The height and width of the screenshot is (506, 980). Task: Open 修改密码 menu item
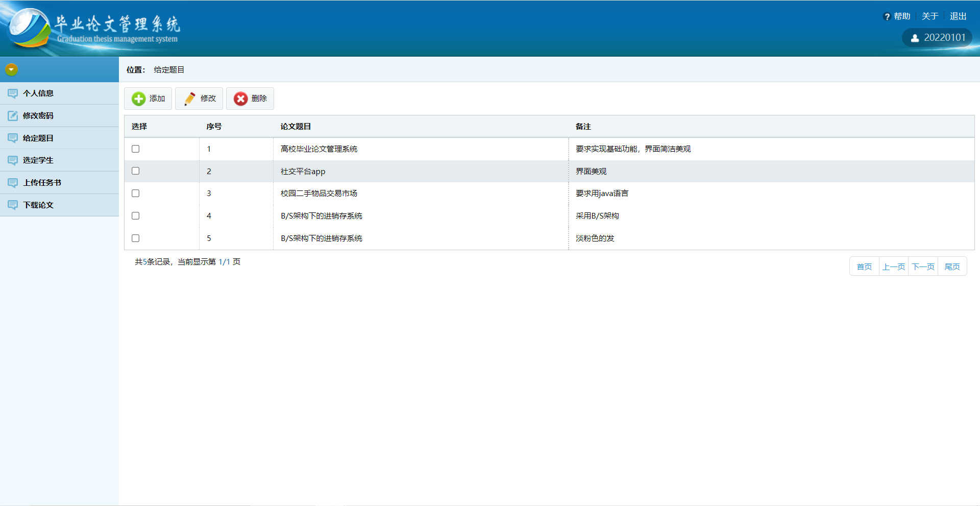[59, 116]
